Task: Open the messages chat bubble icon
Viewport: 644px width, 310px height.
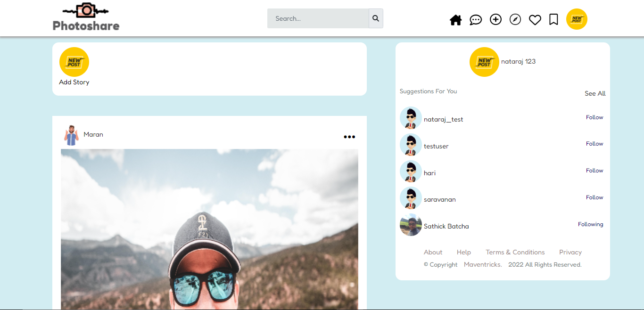Action: 476,20
